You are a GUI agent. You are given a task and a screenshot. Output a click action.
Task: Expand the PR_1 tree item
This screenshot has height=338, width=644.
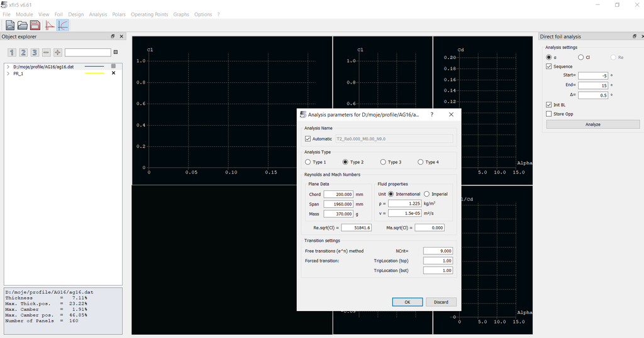(8, 74)
